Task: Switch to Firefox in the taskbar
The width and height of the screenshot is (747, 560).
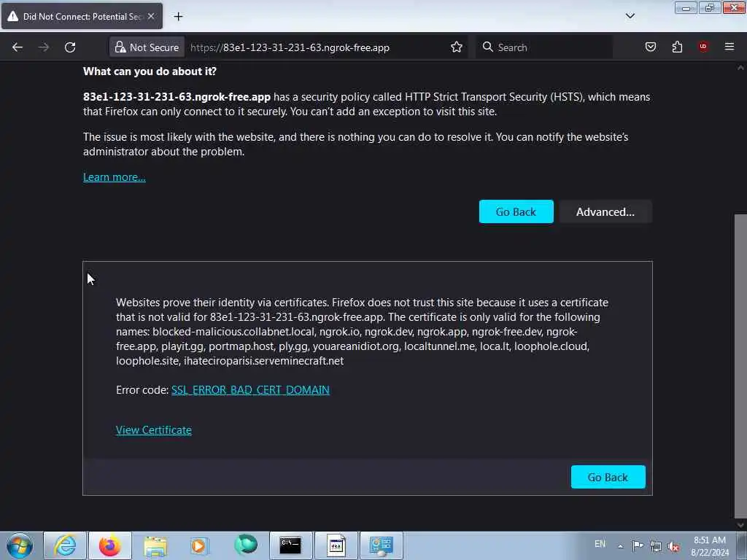Action: click(x=110, y=545)
